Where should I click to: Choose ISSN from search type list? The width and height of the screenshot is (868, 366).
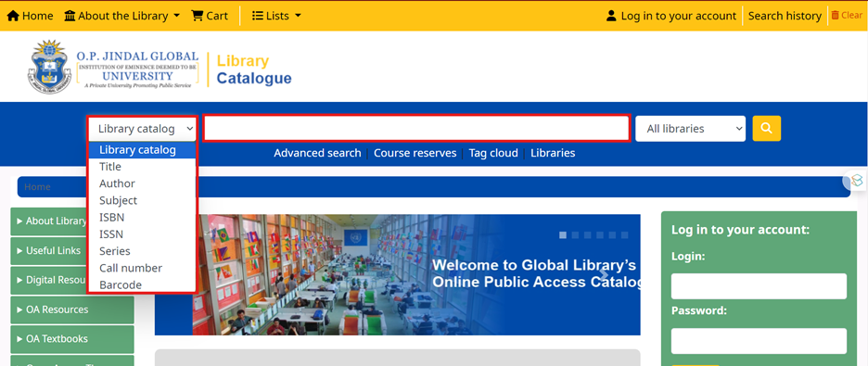point(142,234)
